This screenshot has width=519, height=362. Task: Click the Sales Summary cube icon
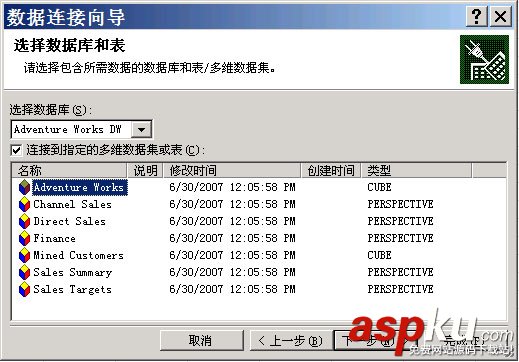point(24,272)
